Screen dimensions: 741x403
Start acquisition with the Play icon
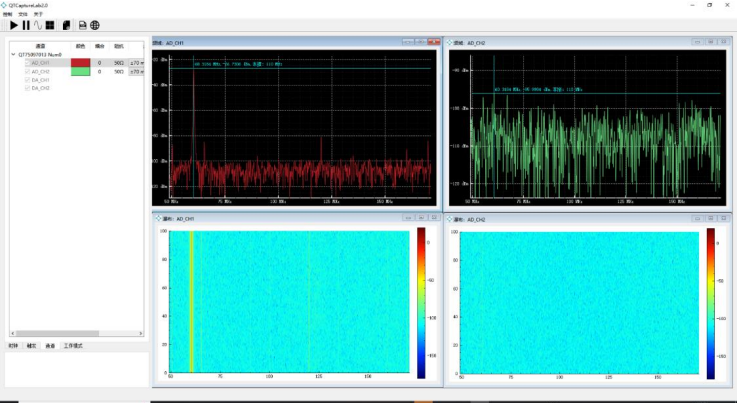(13, 25)
